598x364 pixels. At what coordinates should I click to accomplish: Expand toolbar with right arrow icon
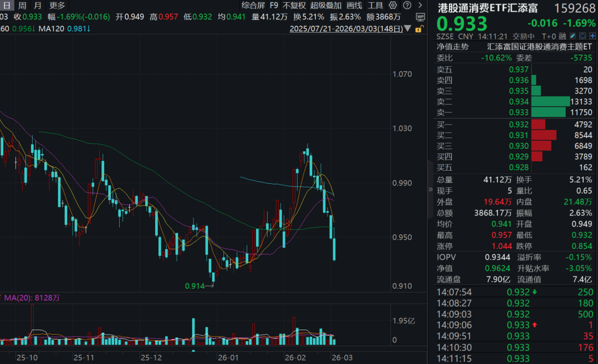pos(420,6)
